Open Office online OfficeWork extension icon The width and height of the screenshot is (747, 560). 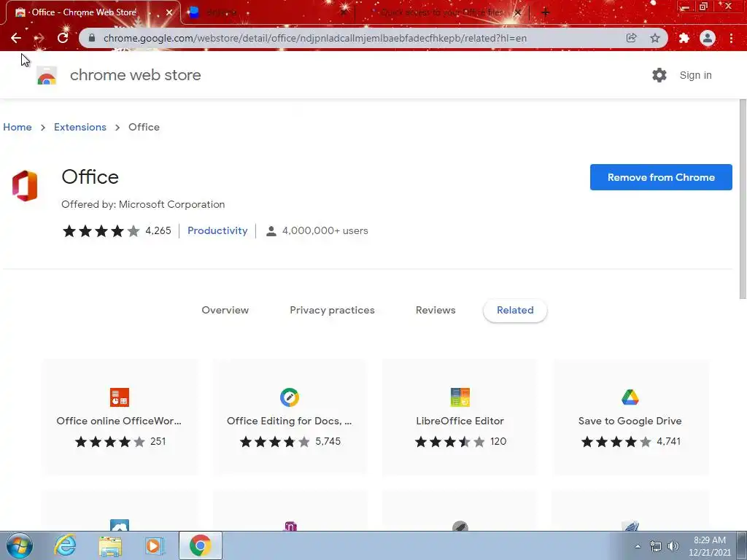(x=120, y=397)
